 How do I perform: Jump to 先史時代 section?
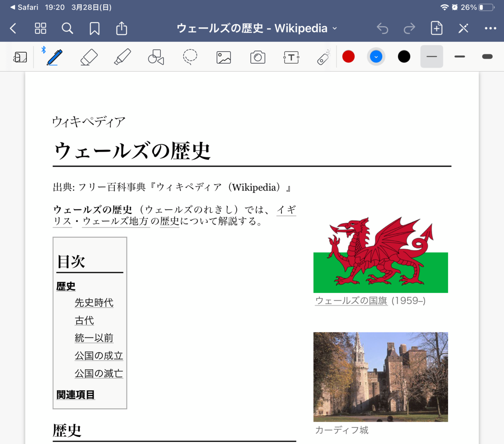(94, 303)
